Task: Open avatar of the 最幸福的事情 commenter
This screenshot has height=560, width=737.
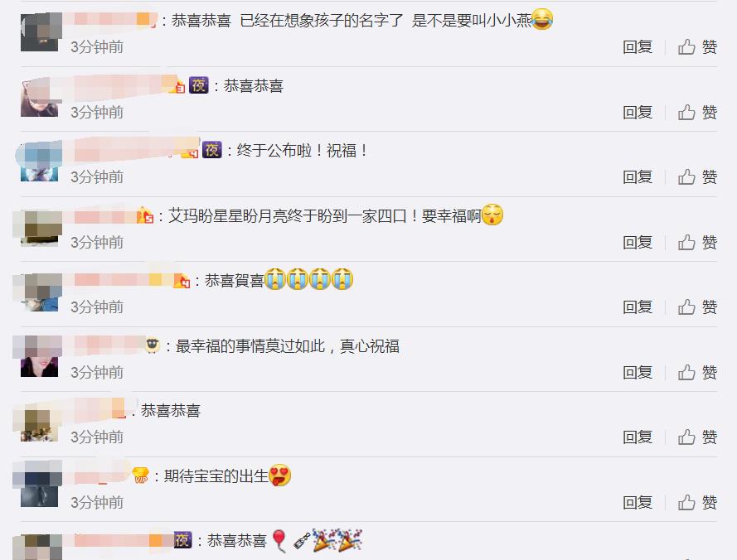Action: [x=40, y=358]
